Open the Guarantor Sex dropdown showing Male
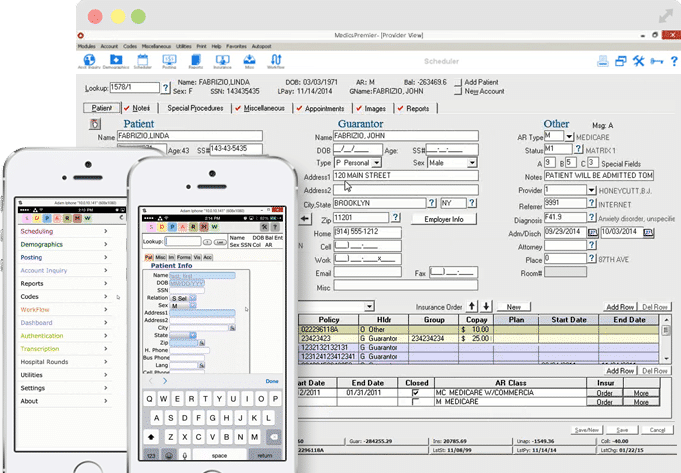 pyautogui.click(x=472, y=163)
